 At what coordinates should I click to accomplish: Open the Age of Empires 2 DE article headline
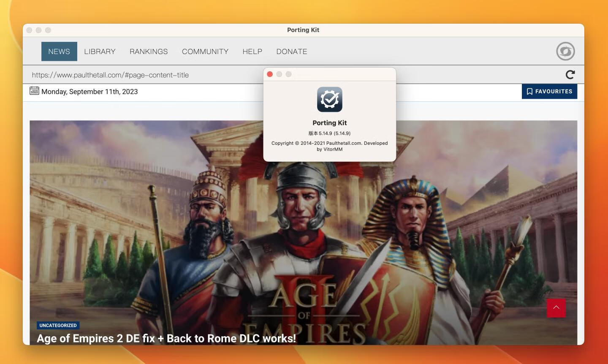click(166, 338)
